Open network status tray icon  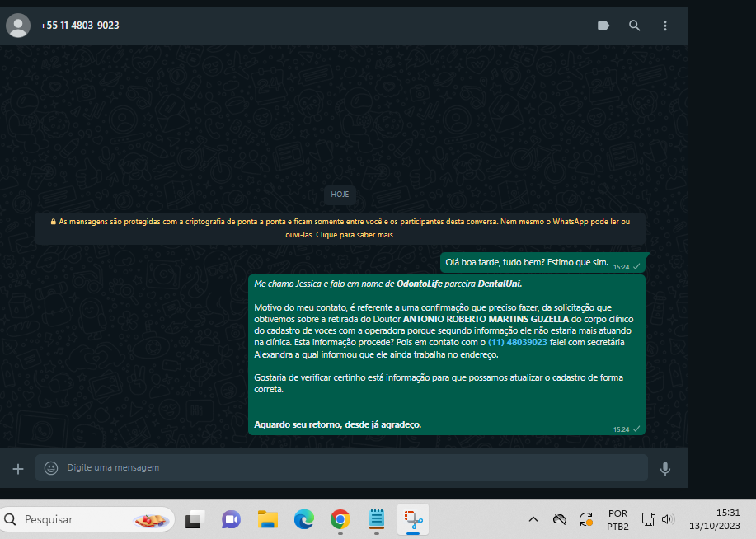coord(649,520)
